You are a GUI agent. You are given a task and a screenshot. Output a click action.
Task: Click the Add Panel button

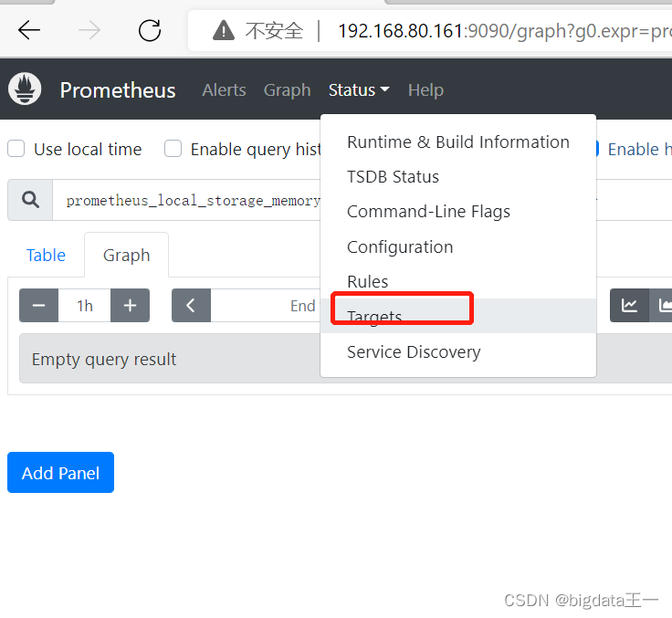(x=60, y=473)
